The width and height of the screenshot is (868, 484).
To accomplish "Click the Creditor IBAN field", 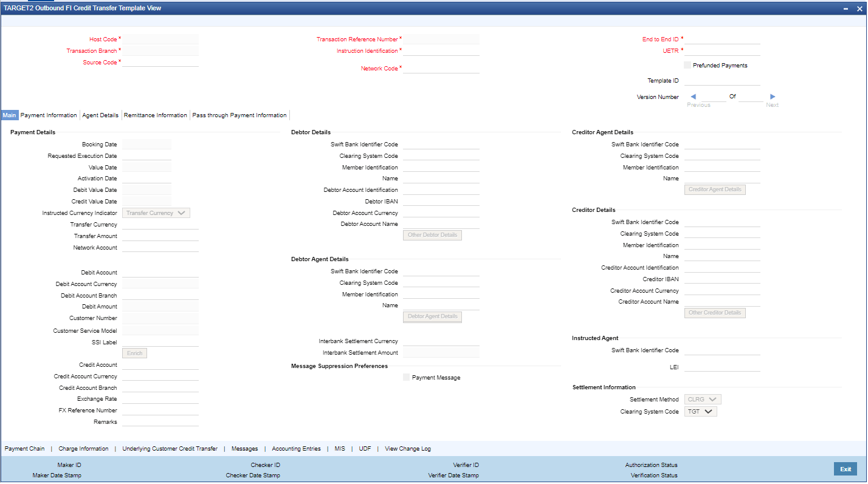I will [x=722, y=279].
